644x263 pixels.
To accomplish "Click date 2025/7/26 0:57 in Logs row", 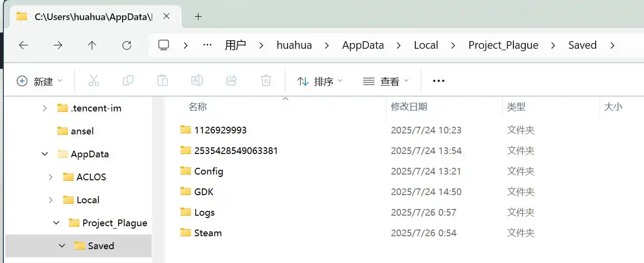I will tap(423, 212).
